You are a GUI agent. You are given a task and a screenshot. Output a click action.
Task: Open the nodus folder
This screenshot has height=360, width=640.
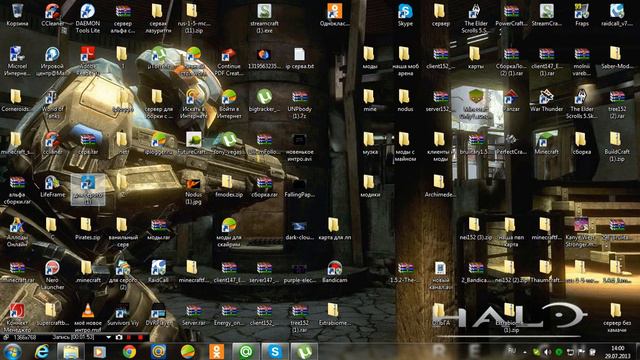point(404,101)
